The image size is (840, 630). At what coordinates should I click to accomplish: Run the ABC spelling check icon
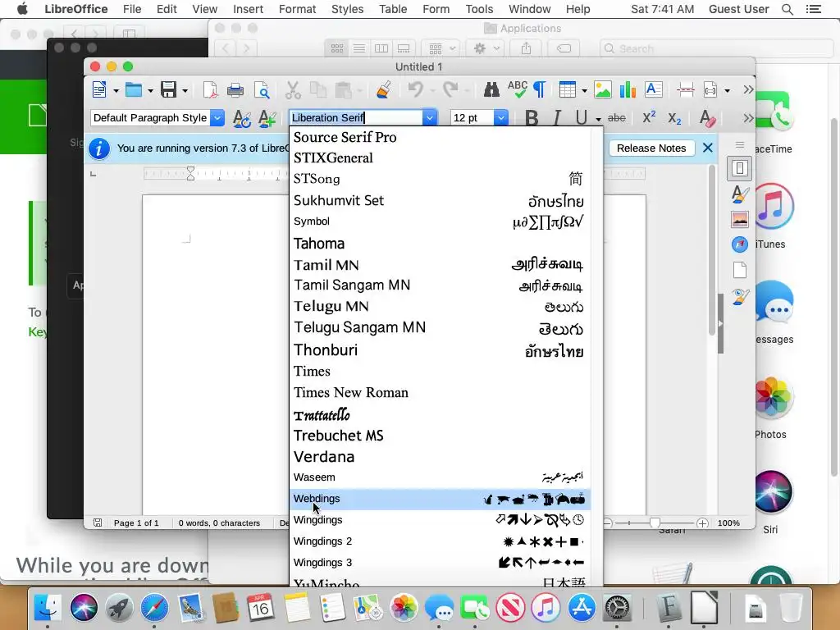click(x=518, y=89)
